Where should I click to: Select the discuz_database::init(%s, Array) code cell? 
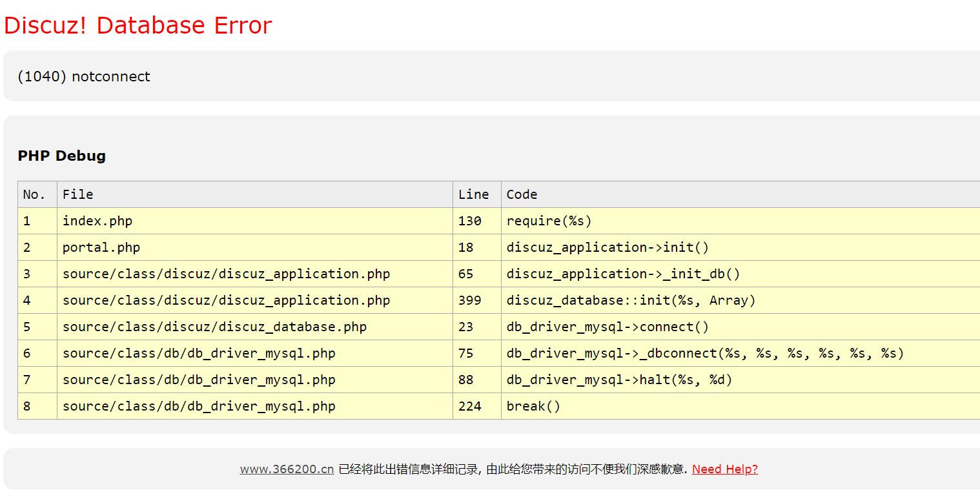(631, 300)
